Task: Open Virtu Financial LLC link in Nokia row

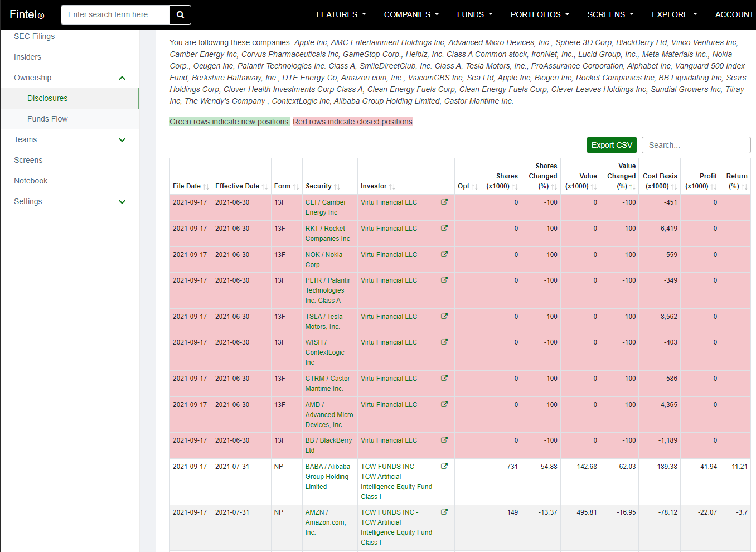Action: 389,254
